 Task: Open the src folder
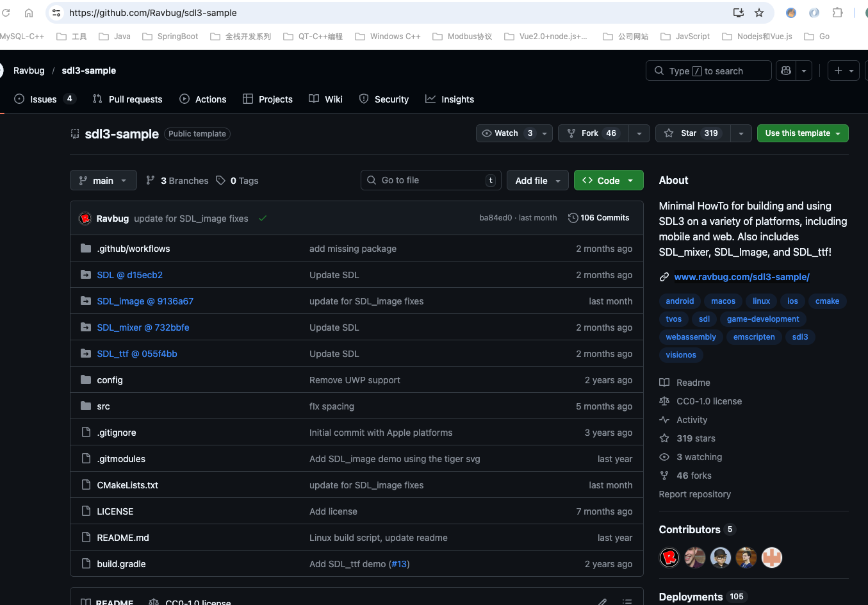coord(103,406)
